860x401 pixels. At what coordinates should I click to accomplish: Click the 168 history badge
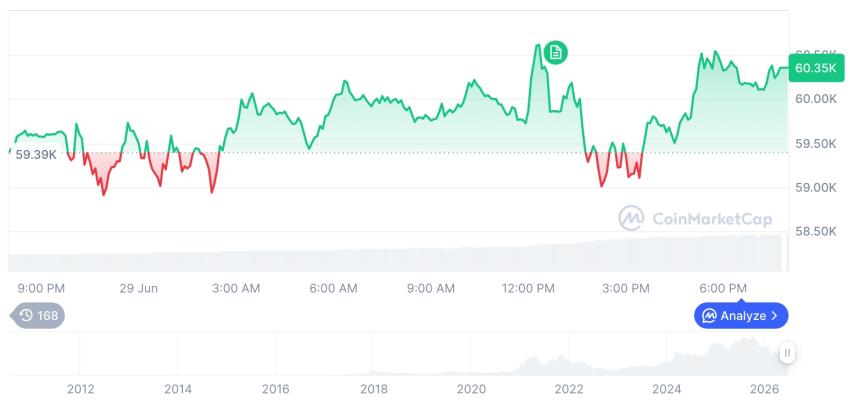coord(37,315)
